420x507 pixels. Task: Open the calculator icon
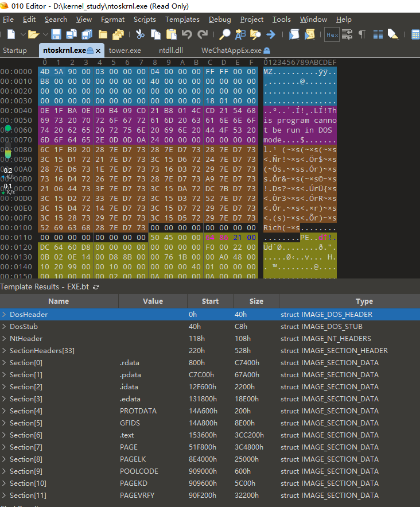click(415, 34)
